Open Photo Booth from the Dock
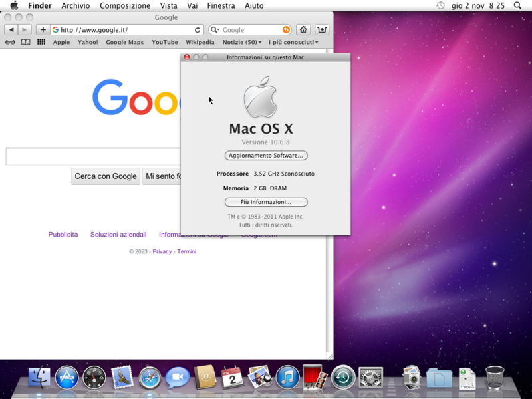The image size is (532, 399). (315, 377)
